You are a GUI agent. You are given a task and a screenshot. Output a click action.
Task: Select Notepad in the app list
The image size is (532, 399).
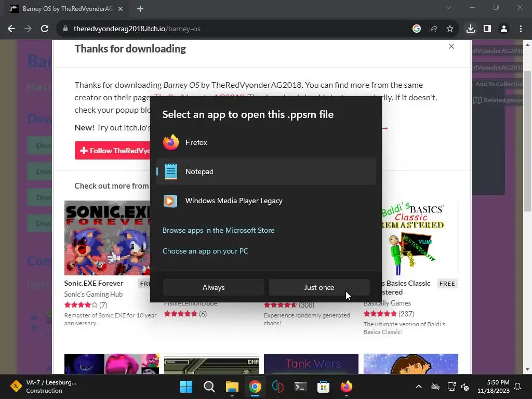tap(266, 171)
